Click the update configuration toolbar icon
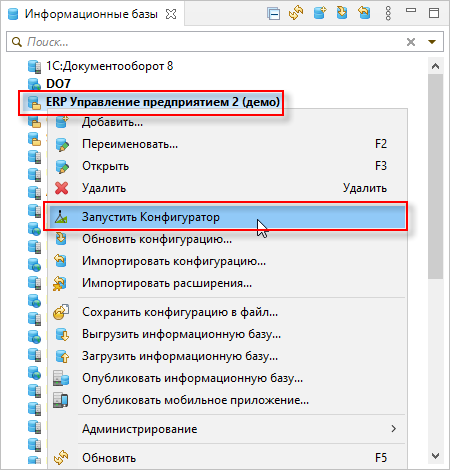 click(x=342, y=13)
